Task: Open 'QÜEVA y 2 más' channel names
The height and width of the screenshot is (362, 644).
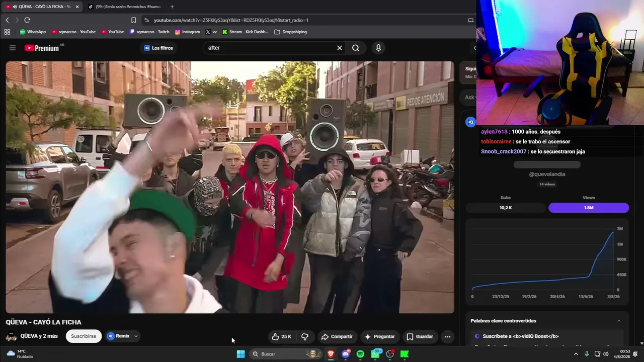Action: click(39, 336)
